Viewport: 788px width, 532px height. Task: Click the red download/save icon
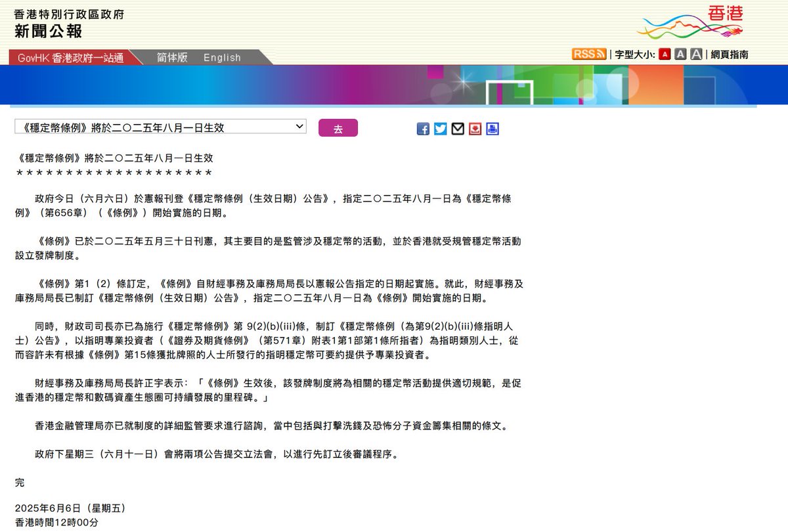pos(475,129)
